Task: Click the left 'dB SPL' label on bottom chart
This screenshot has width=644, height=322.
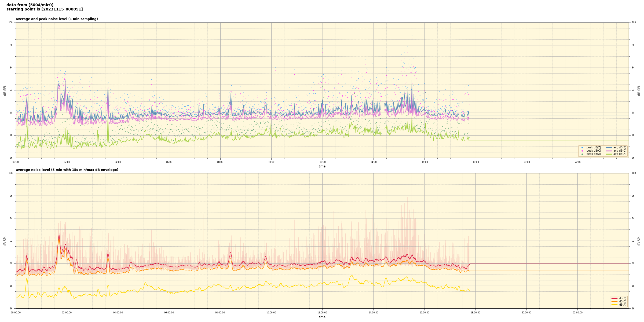Action: click(x=5, y=241)
